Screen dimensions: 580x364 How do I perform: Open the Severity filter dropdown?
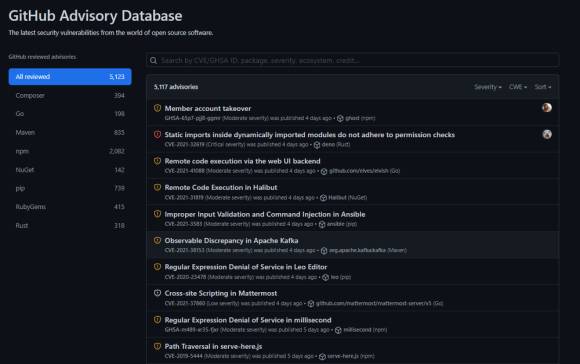pyautogui.click(x=488, y=87)
